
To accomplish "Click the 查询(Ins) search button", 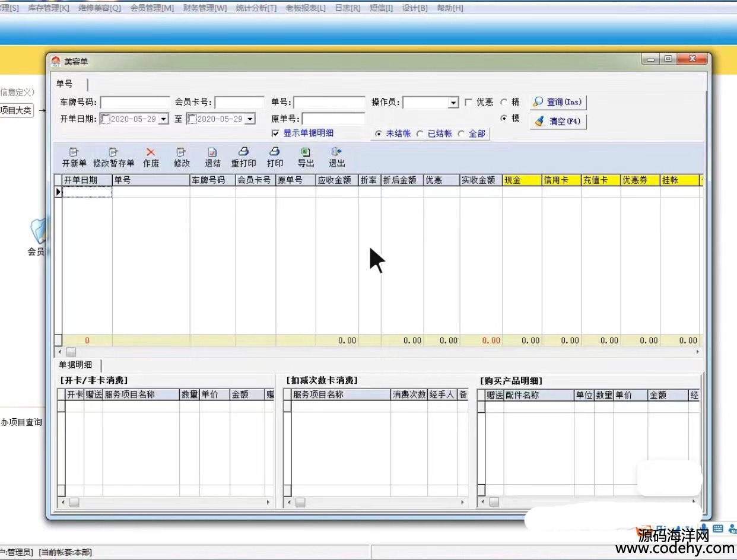I will [x=558, y=102].
